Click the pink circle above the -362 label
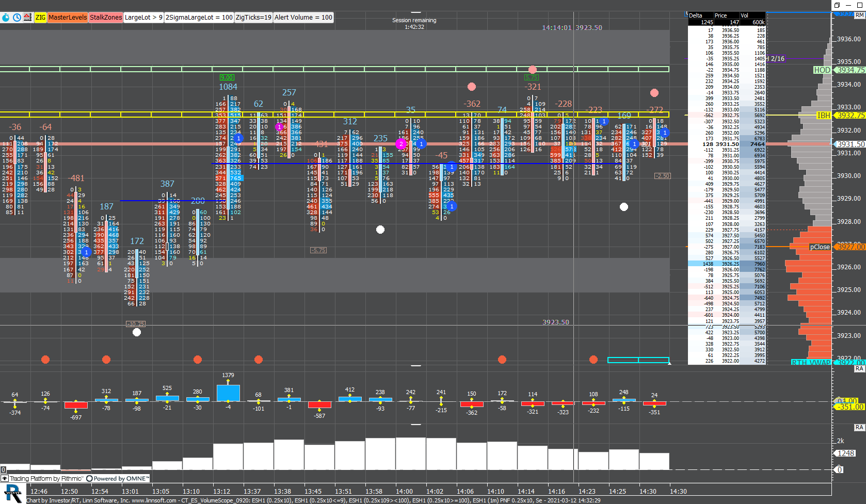This screenshot has width=866, height=504. click(x=472, y=87)
